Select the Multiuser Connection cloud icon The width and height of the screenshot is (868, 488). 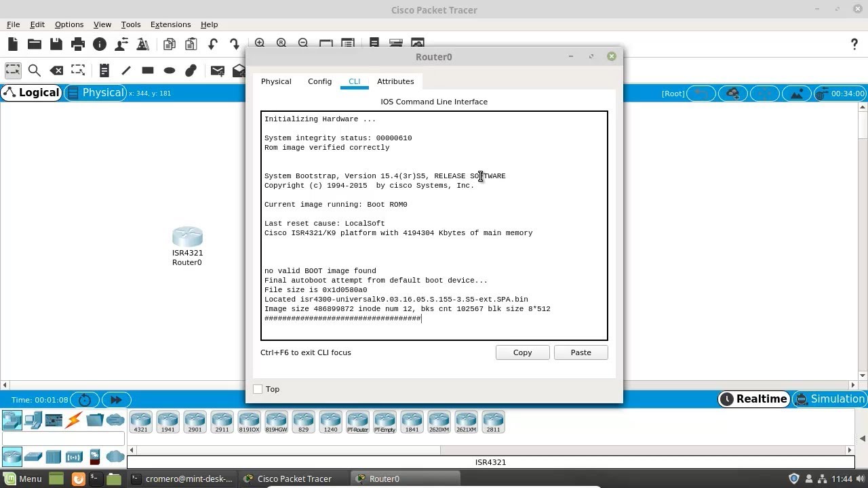coord(115,420)
